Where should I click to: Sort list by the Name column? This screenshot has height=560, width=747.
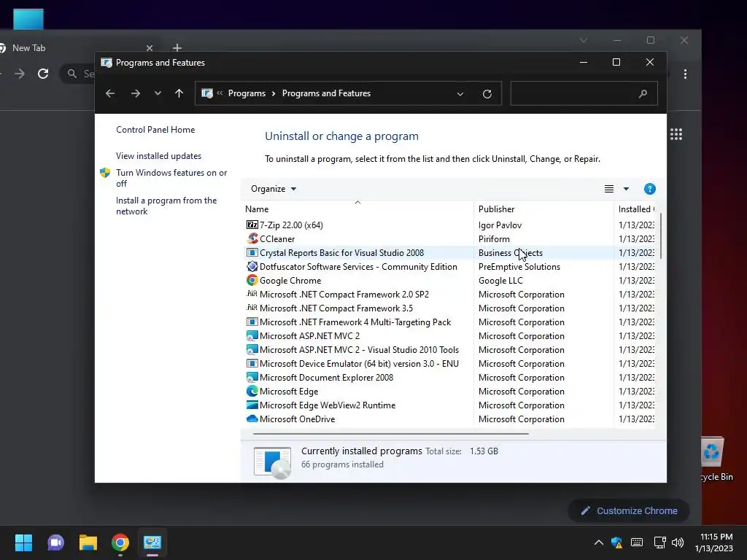tap(357, 209)
